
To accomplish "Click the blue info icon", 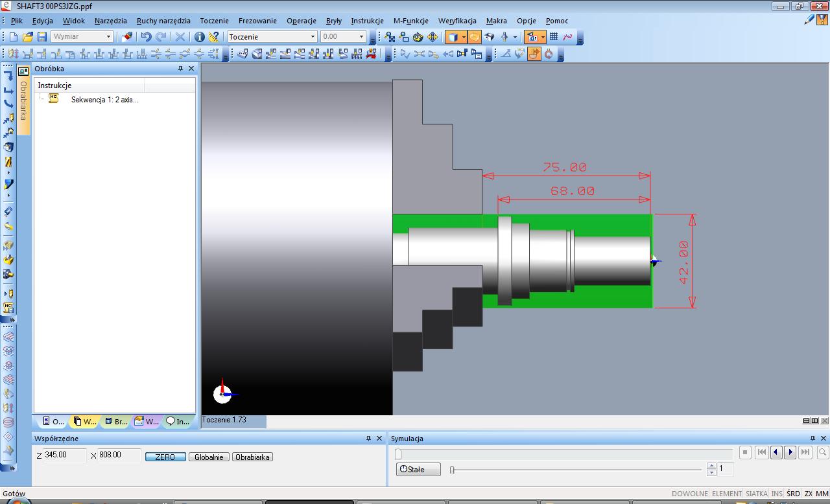I will point(200,37).
